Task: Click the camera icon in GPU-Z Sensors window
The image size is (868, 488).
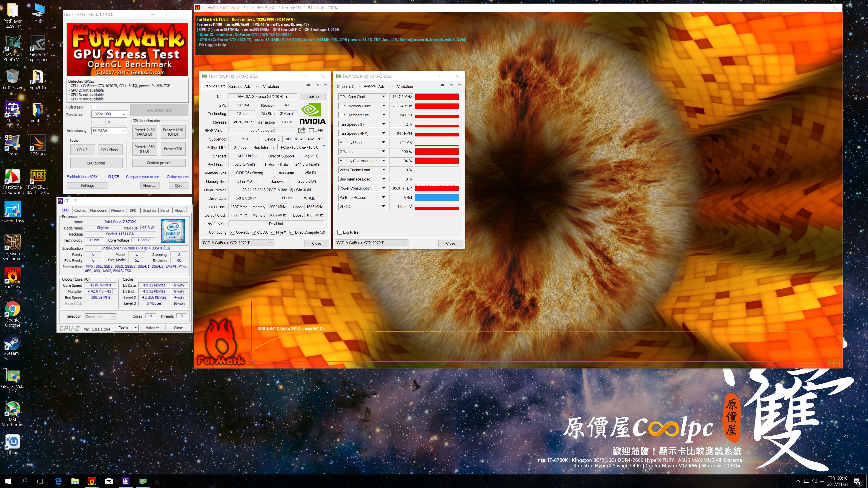Action: pyautogui.click(x=442, y=86)
